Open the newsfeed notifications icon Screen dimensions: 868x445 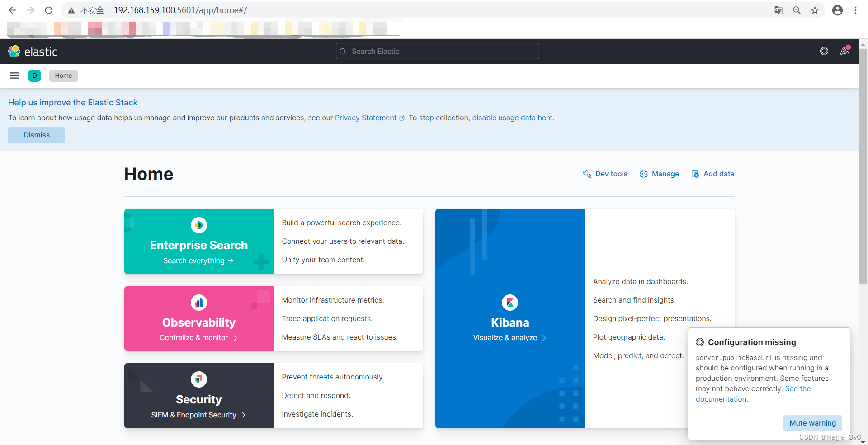[844, 51]
